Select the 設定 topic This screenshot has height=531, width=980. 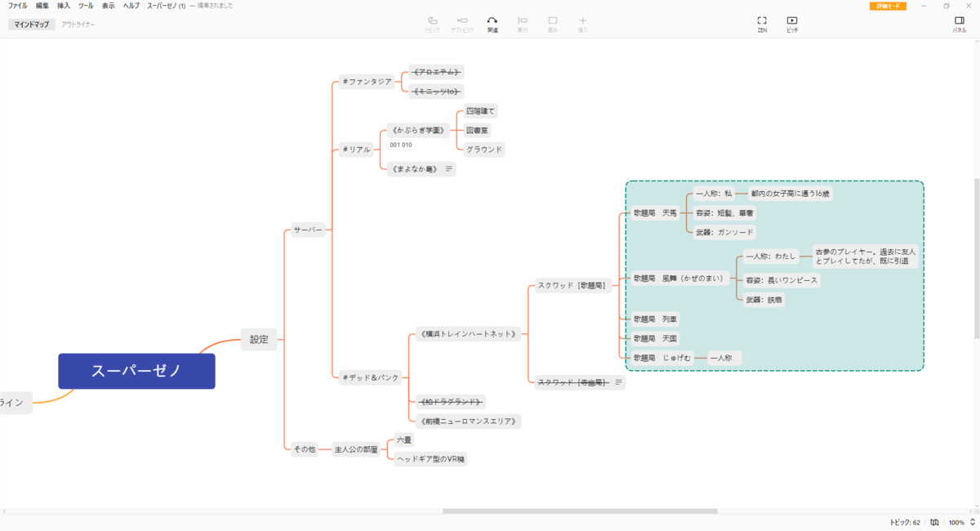(259, 339)
